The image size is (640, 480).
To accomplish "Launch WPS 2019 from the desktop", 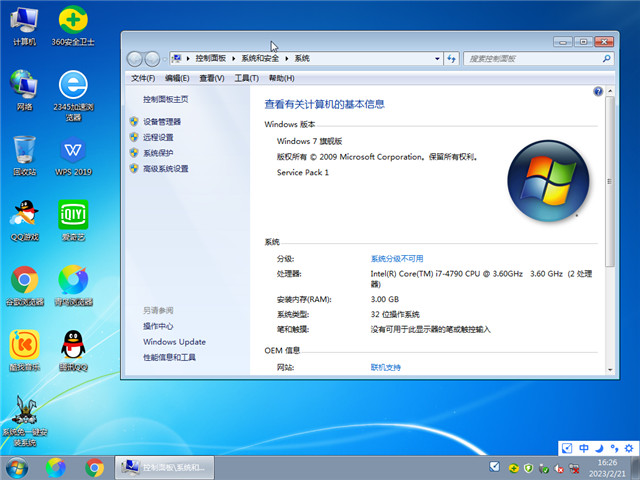I will [x=73, y=156].
